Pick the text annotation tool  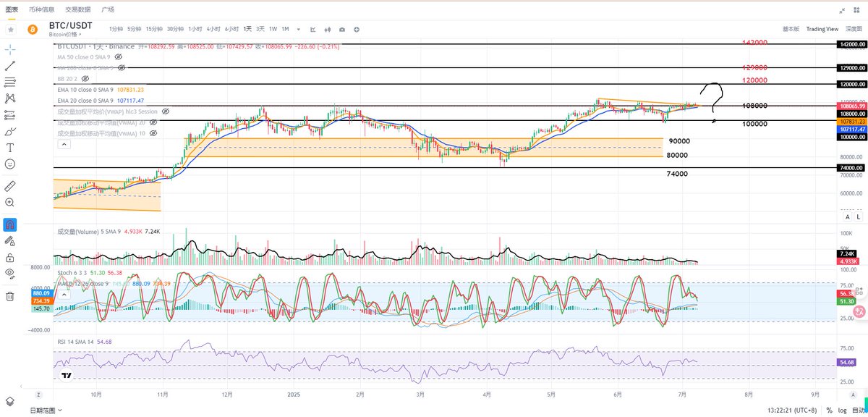click(x=10, y=147)
